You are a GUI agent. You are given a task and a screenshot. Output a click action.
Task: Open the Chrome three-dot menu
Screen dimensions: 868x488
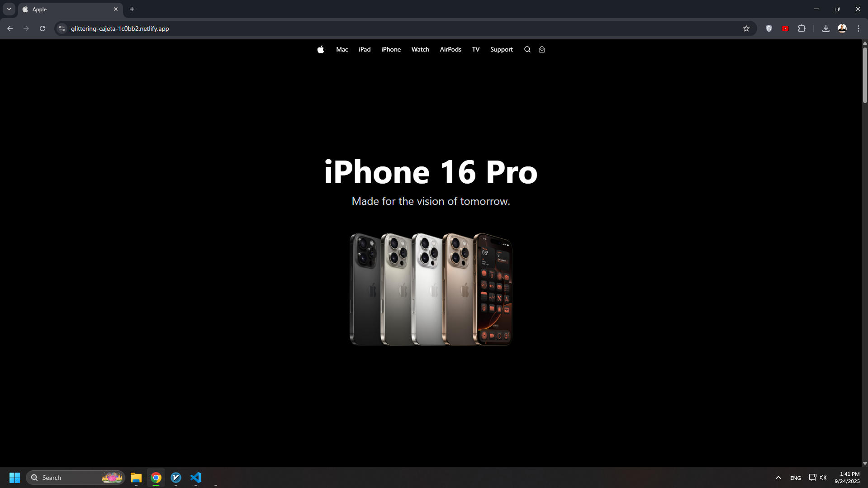click(x=859, y=28)
